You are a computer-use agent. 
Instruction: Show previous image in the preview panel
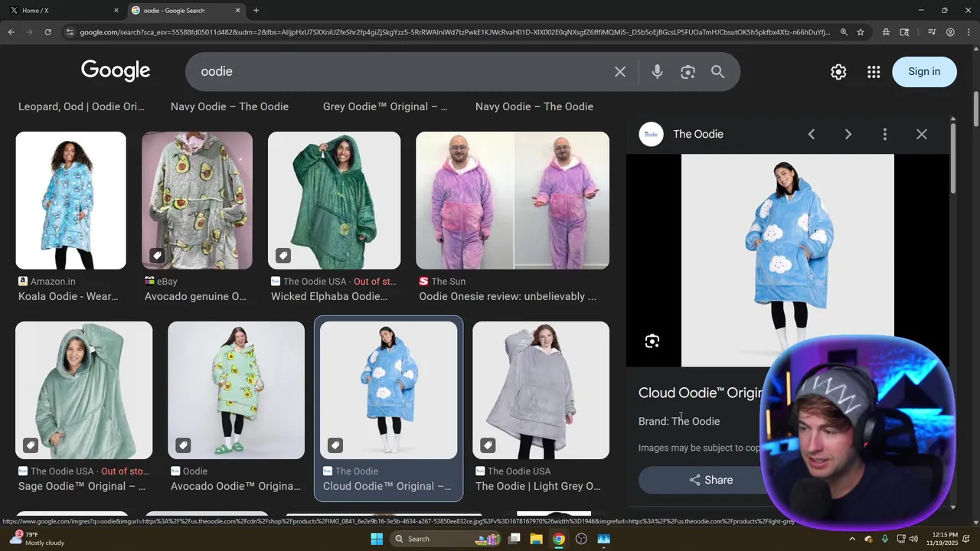pyautogui.click(x=812, y=134)
